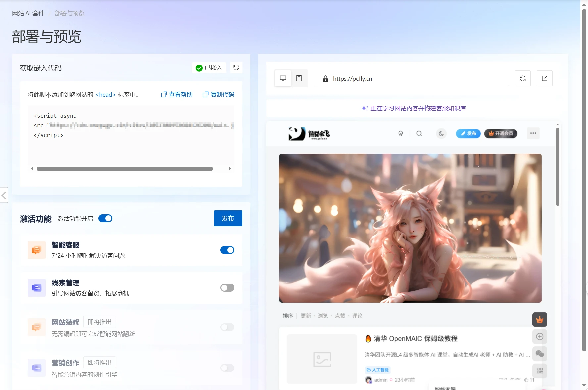
Task: Click 复制代码 to copy the script
Action: coord(219,95)
